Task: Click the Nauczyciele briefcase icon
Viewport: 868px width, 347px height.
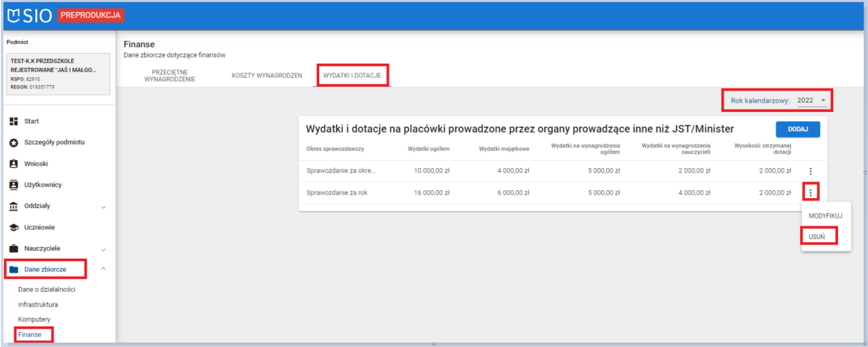Action: point(14,248)
